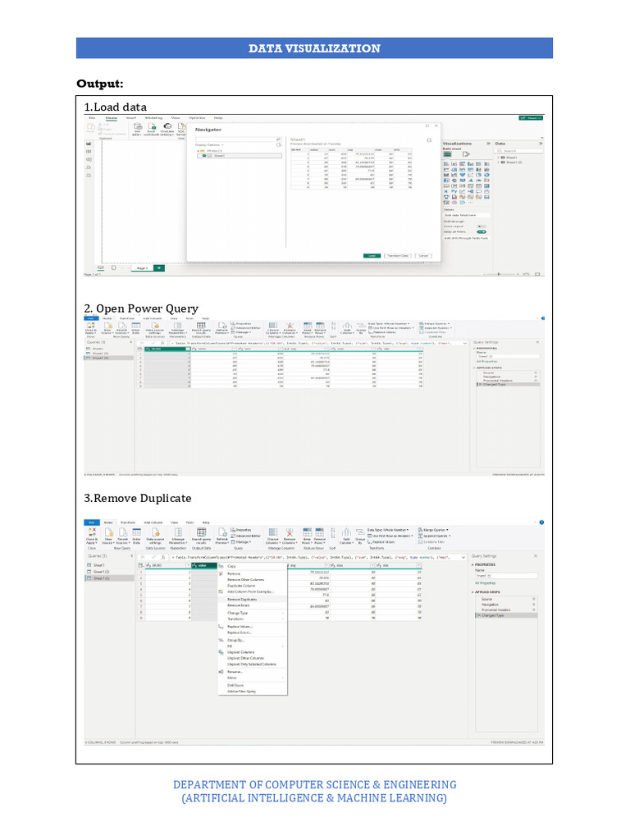630x840 pixels.
Task: Open Display Options dropdown in Navigator dialog
Action: coord(209,144)
